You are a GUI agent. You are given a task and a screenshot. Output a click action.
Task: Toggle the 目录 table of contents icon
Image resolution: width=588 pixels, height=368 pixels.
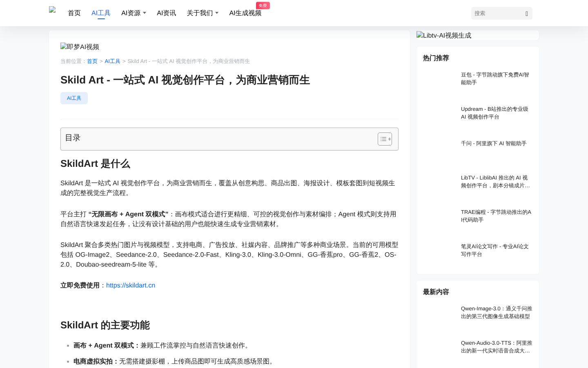(385, 139)
